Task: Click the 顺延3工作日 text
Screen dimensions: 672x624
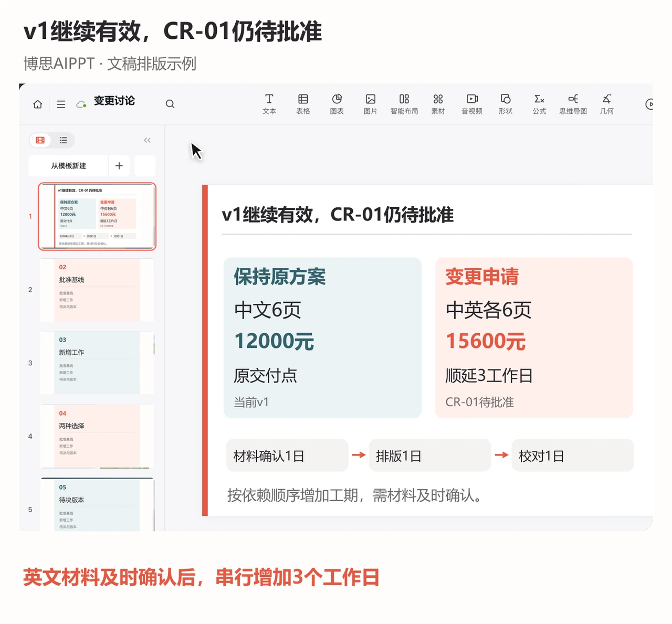Action: click(489, 376)
